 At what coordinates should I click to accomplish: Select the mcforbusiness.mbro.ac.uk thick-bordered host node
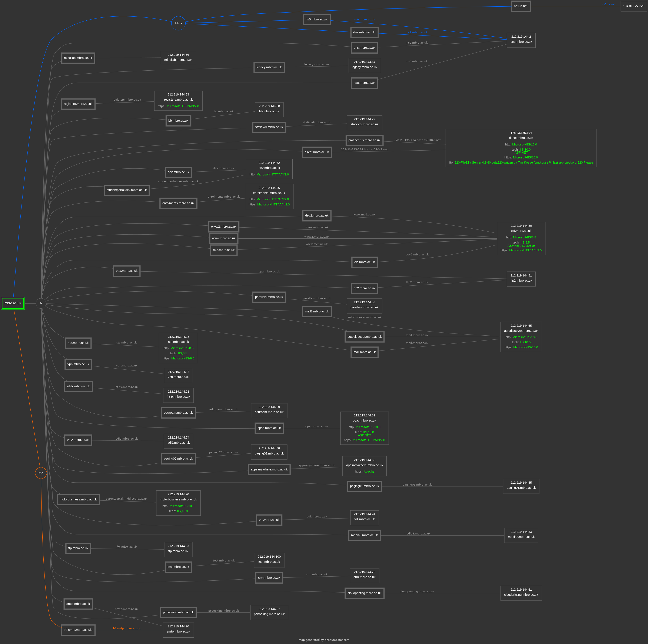(78, 500)
